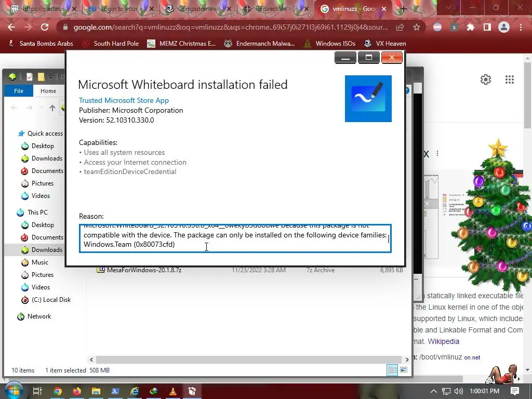Switch to the Computernewb tab

point(198,9)
